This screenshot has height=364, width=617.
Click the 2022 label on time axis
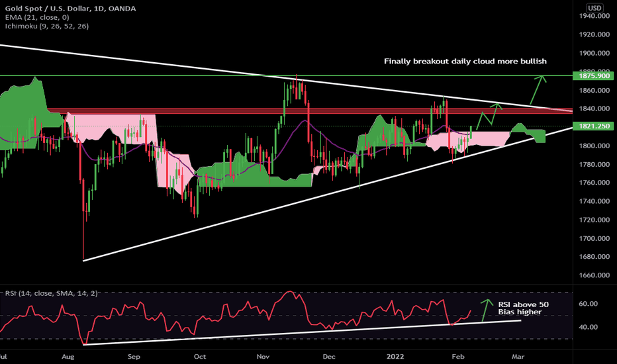[x=395, y=357]
